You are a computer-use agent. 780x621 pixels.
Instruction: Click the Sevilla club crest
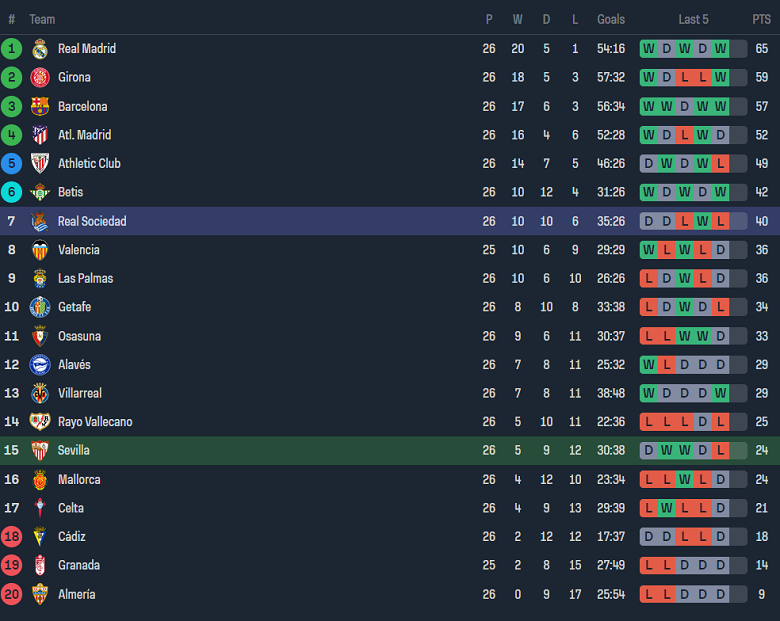tap(40, 451)
